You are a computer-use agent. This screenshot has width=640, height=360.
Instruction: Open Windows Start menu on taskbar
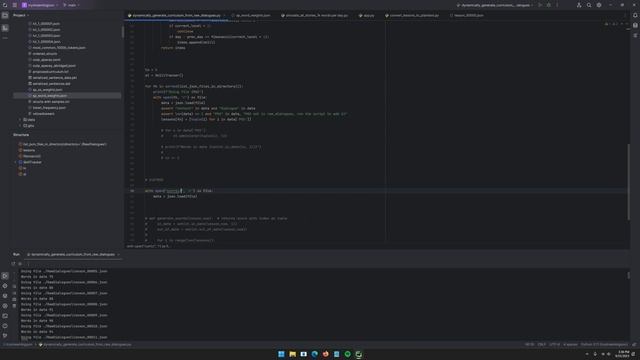click(281, 354)
